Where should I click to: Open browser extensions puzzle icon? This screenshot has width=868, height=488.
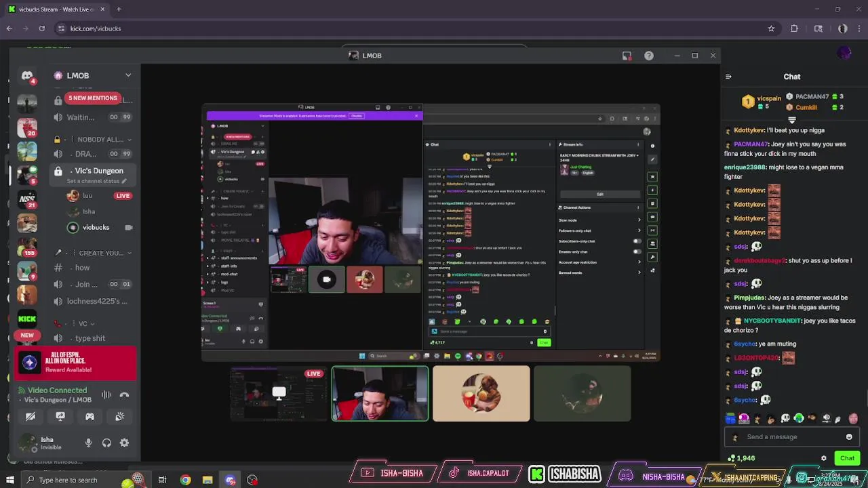click(794, 28)
